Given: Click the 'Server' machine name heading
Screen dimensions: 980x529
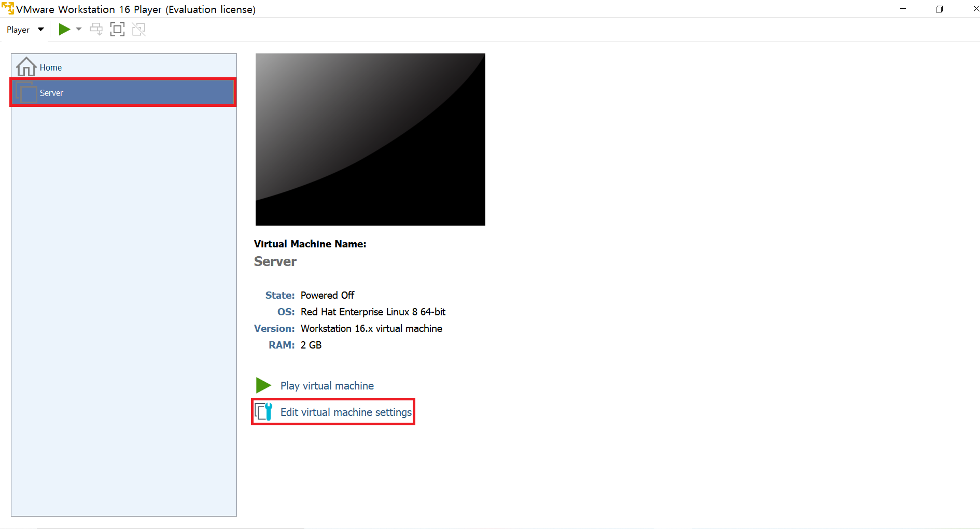Looking at the screenshot, I should [x=275, y=261].
